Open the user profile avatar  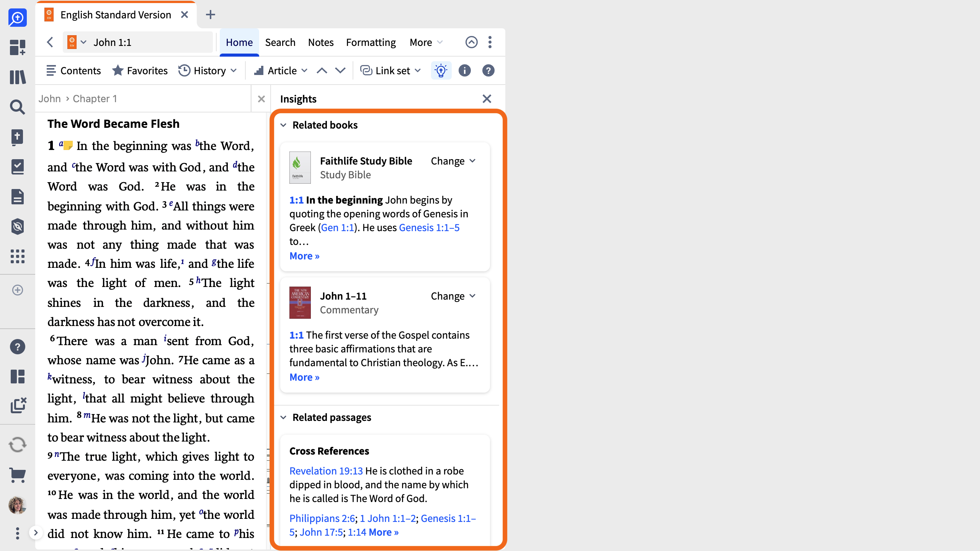click(x=18, y=505)
